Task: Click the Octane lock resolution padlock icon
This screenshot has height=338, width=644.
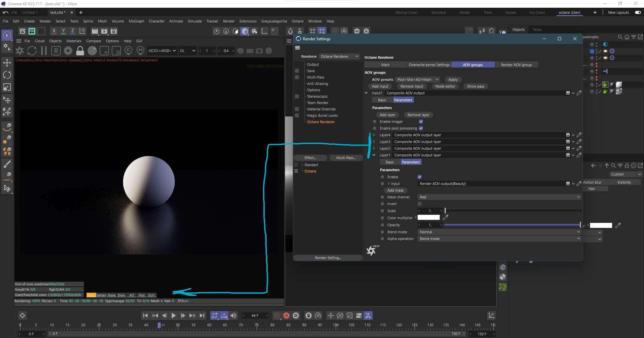Action: tap(80, 51)
